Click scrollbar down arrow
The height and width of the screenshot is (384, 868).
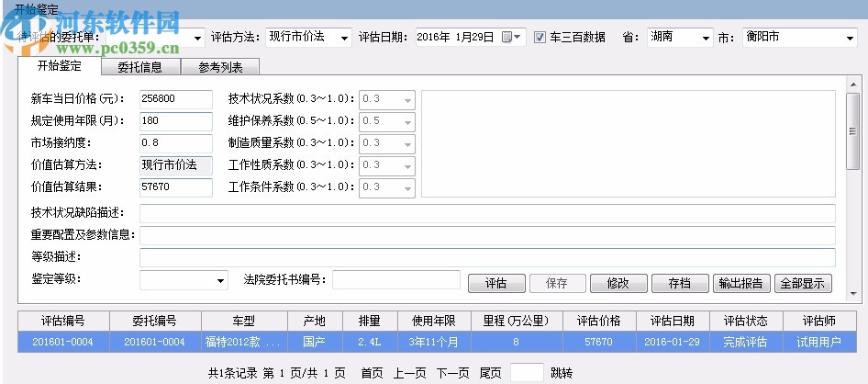click(x=852, y=294)
